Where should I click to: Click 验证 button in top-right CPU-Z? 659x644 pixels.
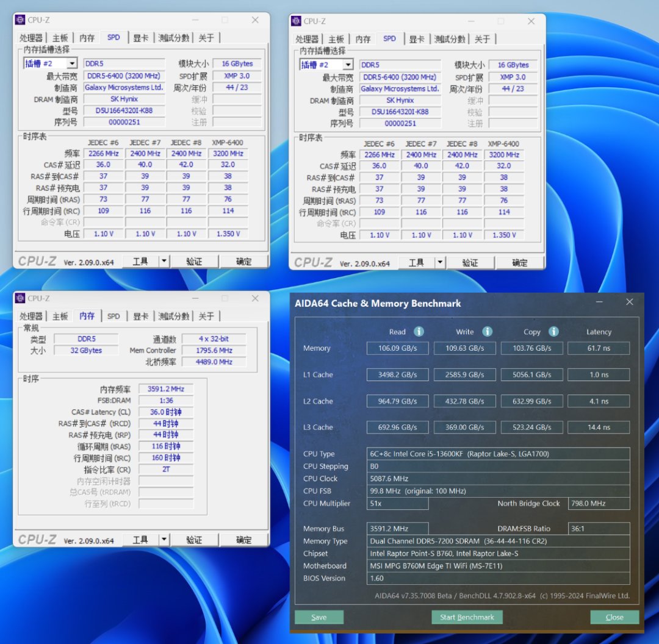click(x=470, y=263)
